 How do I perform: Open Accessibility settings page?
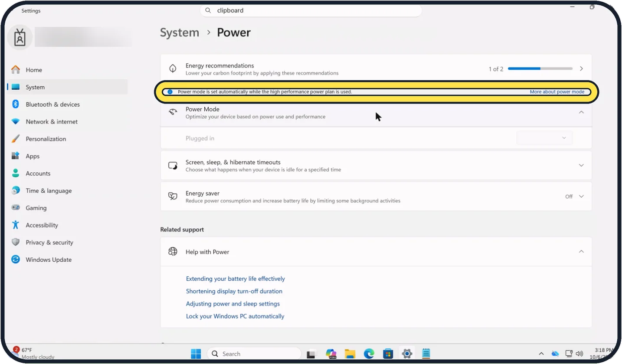tap(67, 225)
